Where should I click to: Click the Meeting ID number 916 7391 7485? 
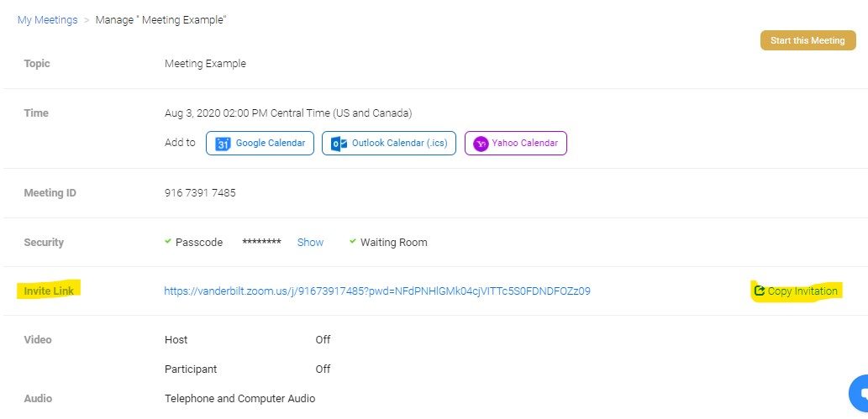point(200,193)
